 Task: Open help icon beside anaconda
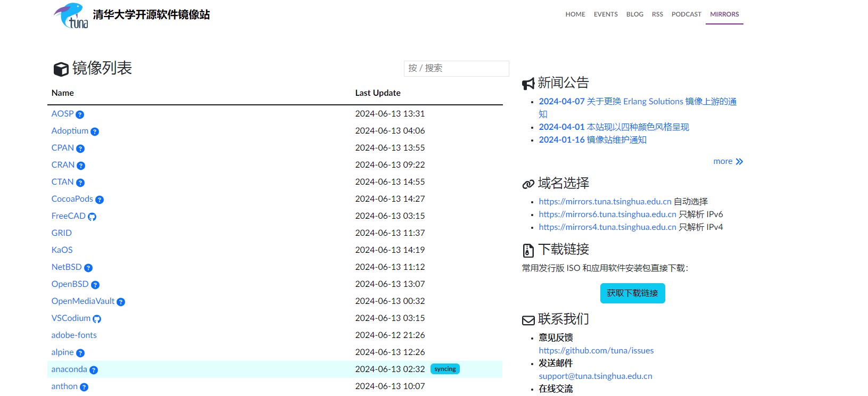(94, 370)
